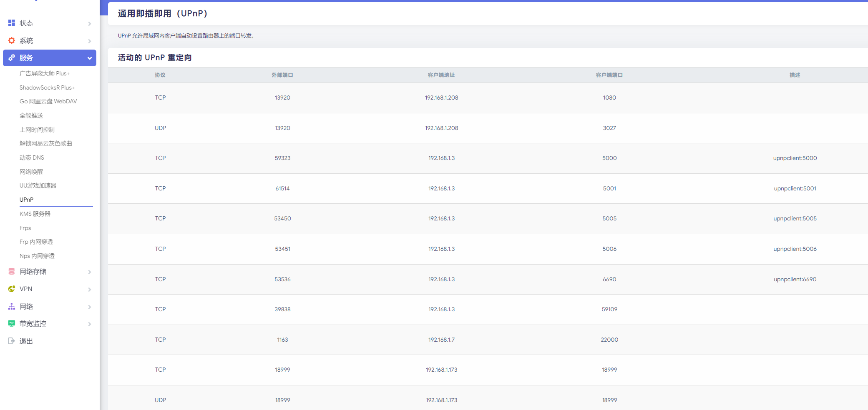
Task: Expand the 网络 chevron
Action: 89,307
